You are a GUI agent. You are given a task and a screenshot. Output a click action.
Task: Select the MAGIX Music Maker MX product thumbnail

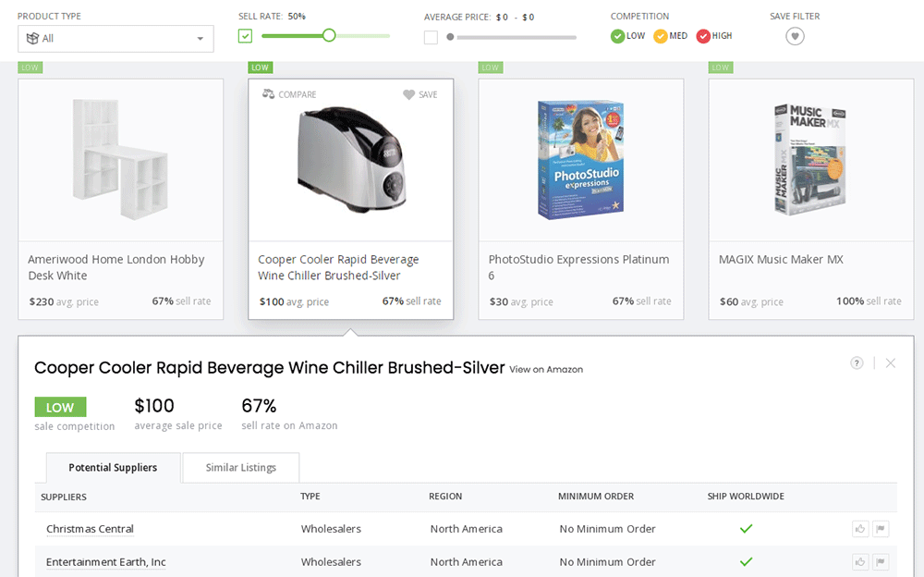tap(810, 159)
